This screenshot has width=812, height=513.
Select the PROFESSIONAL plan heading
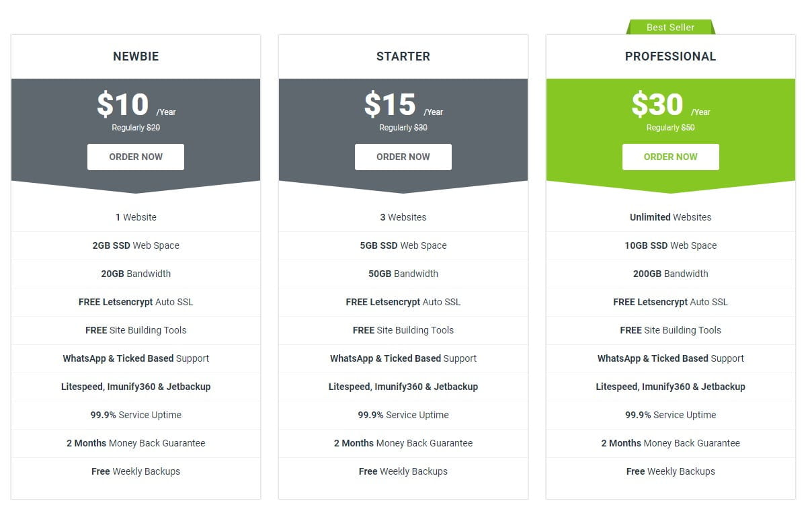(670, 56)
